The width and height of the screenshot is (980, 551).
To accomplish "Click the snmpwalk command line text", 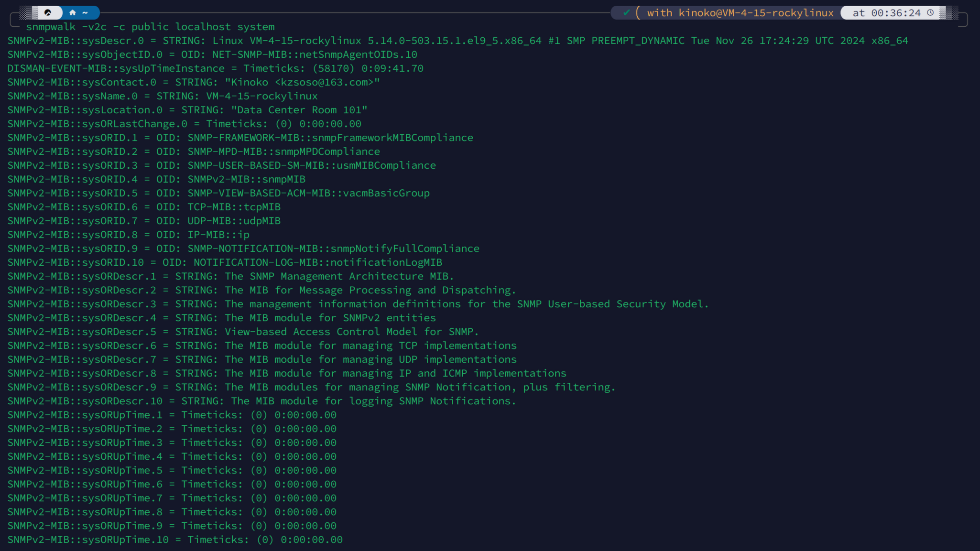I will (x=150, y=27).
